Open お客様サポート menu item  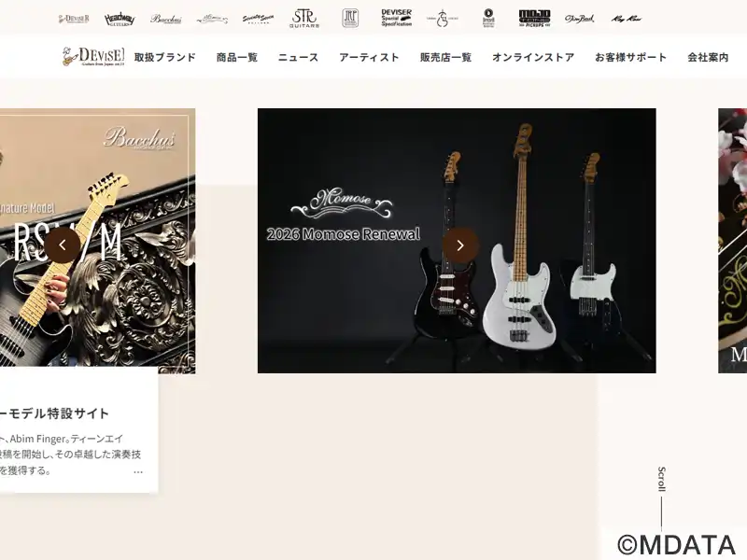click(631, 57)
